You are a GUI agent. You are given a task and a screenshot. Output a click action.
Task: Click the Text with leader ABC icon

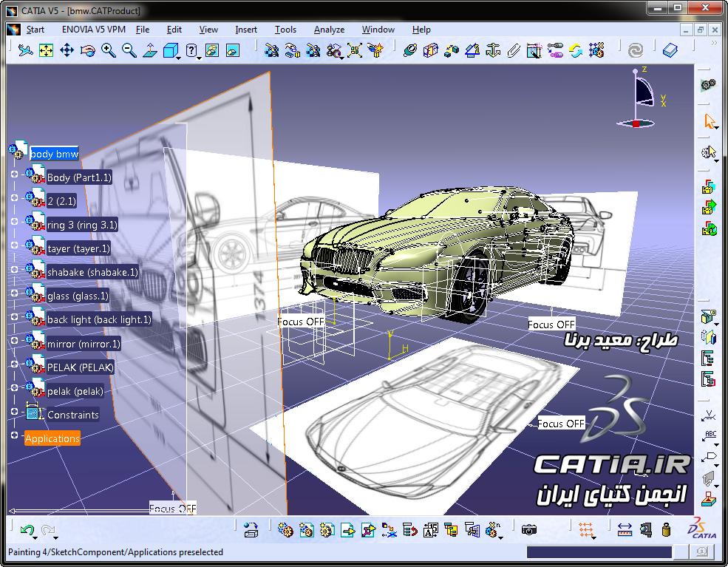pos(709,436)
